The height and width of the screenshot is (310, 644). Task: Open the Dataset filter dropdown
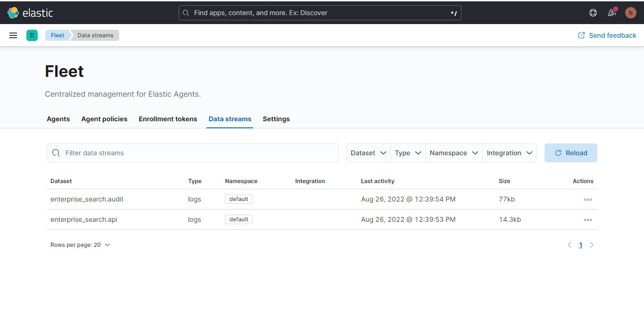368,152
